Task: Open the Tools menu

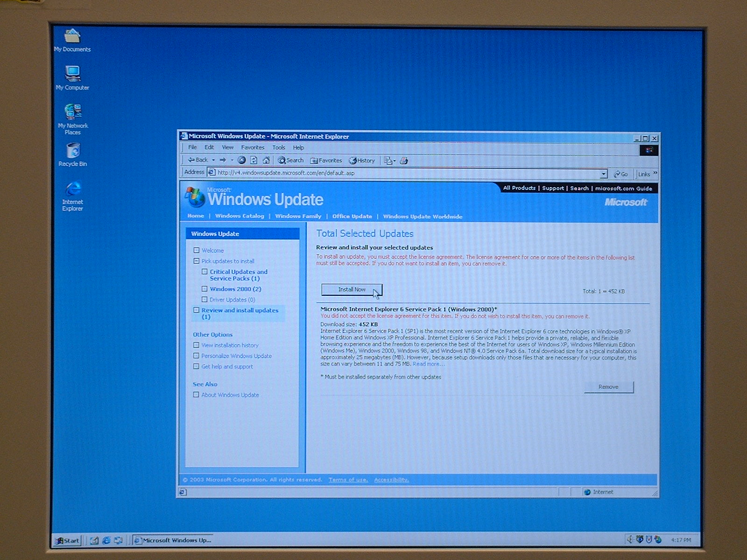Action: (x=279, y=147)
